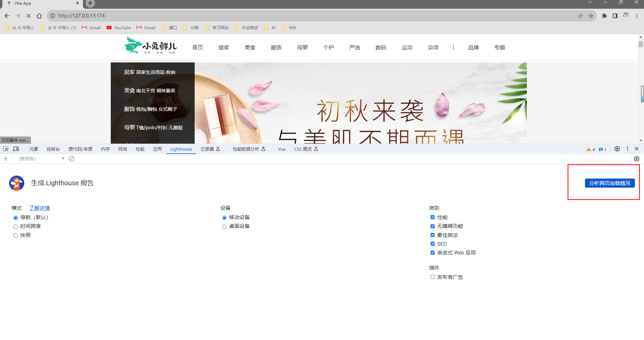Click the clear all reports icon
Screen dimensions: 644x340
click(x=71, y=159)
